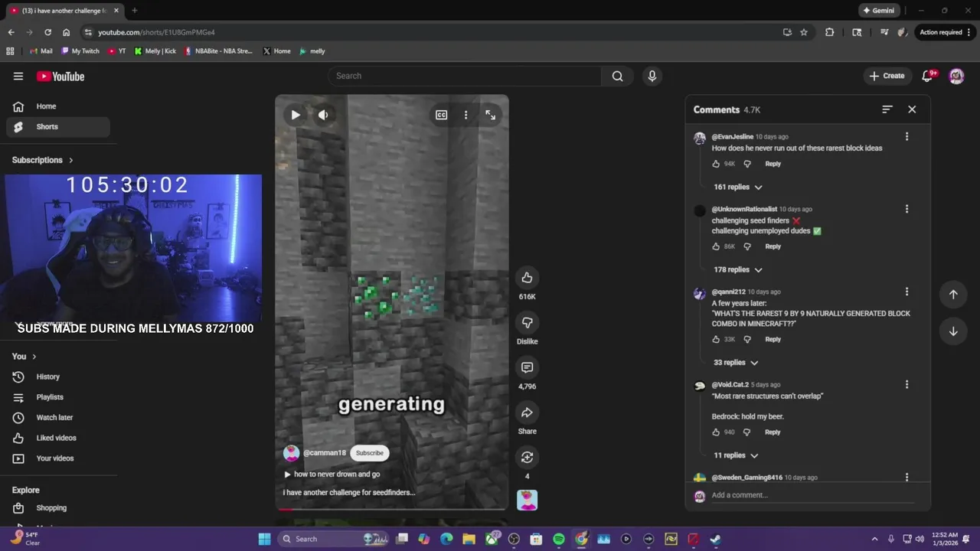Click the YouTube search box
The width and height of the screenshot is (980, 551).
pos(465,76)
